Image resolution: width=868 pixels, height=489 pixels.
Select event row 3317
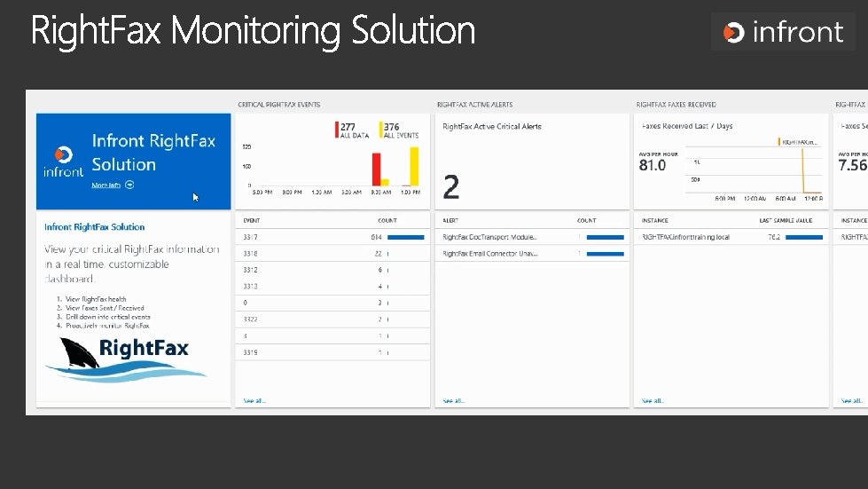332,237
